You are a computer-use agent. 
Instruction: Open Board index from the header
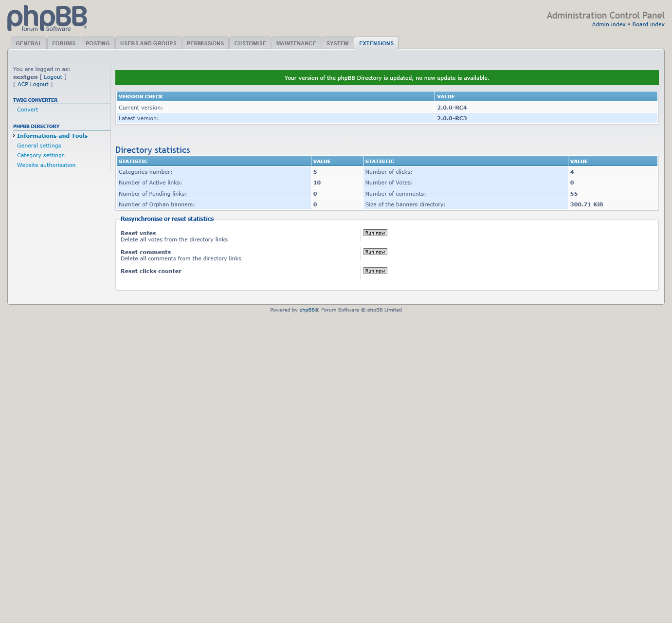[x=648, y=24]
